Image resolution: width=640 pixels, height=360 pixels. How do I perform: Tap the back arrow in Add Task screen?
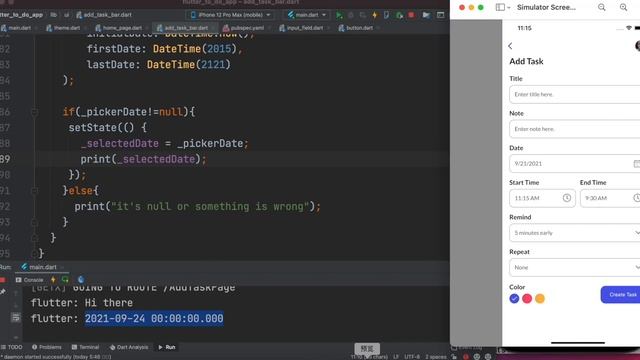point(510,46)
